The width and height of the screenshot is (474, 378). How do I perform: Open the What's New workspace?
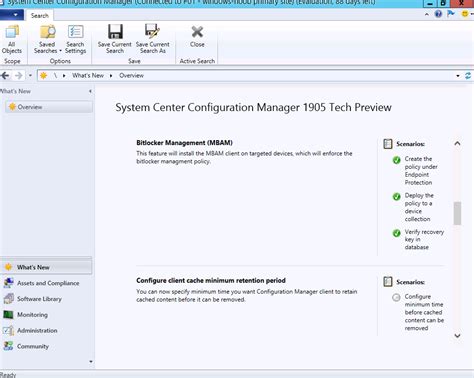tap(47, 267)
